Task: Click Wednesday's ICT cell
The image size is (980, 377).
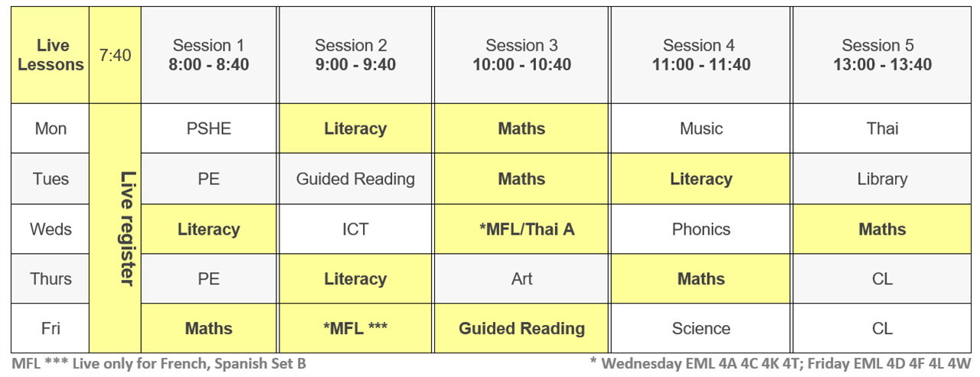Action: tap(355, 229)
